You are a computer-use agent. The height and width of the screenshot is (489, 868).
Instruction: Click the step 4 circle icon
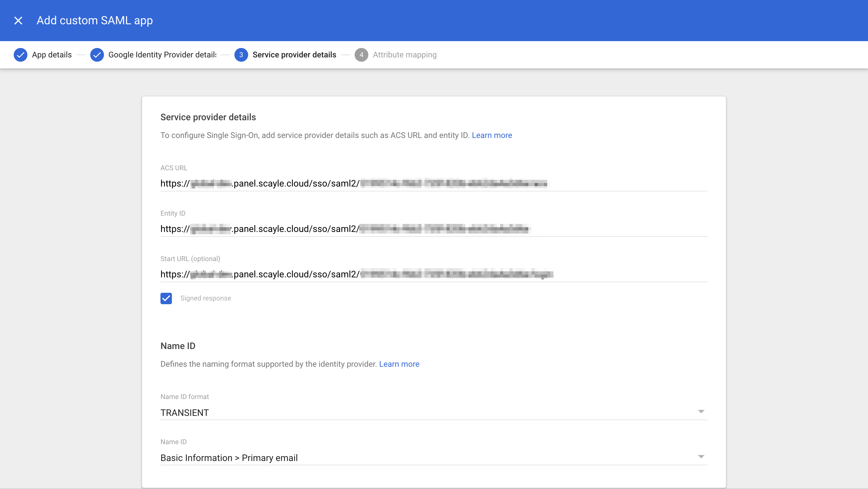[361, 55]
